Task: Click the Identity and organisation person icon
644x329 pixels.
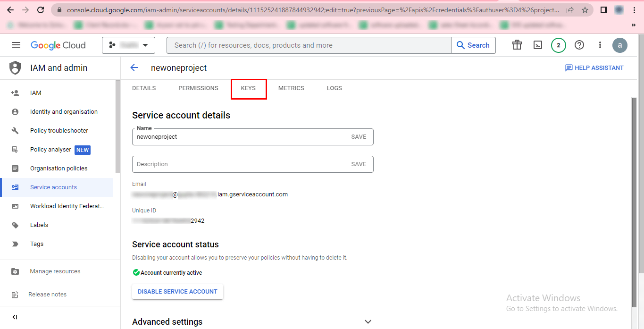Action: 15,112
